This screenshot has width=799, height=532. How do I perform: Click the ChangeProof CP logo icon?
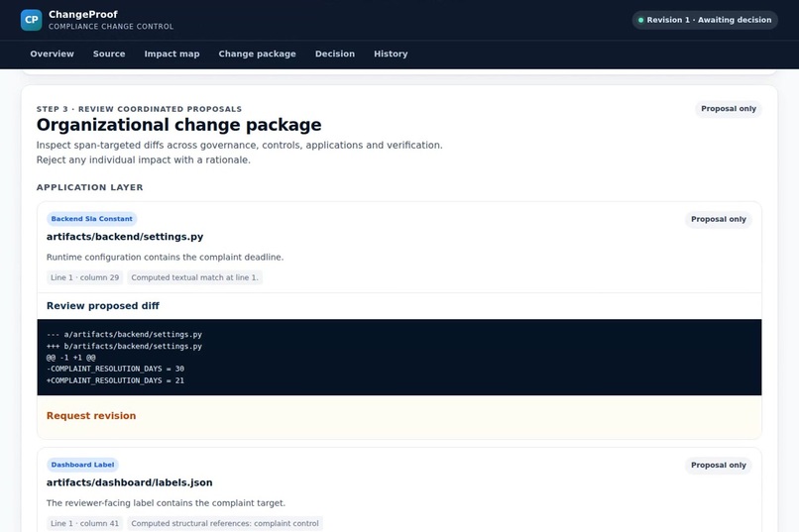tap(31, 20)
